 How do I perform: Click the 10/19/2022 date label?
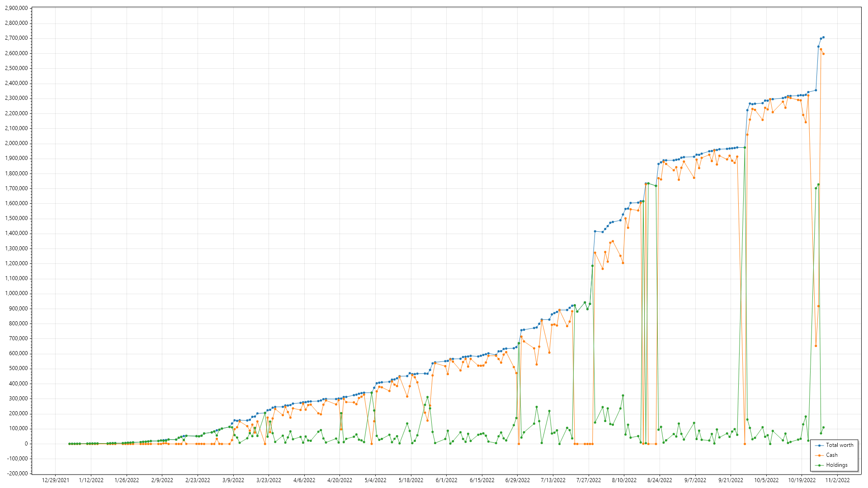coord(802,480)
